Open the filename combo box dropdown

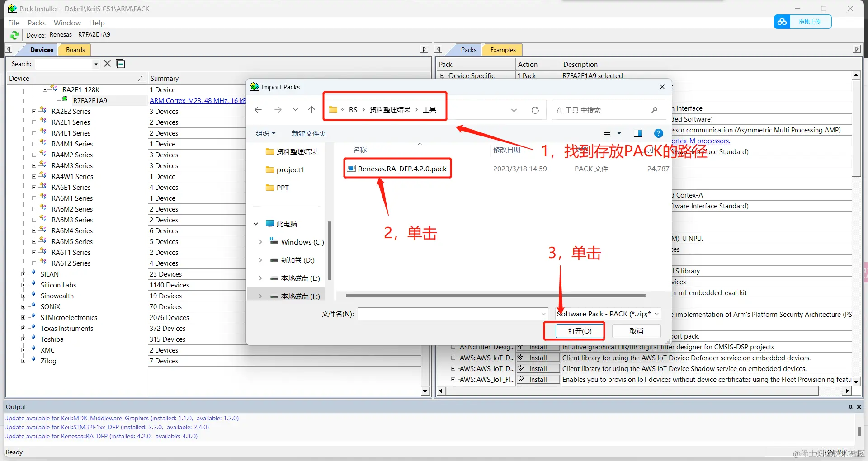click(543, 314)
